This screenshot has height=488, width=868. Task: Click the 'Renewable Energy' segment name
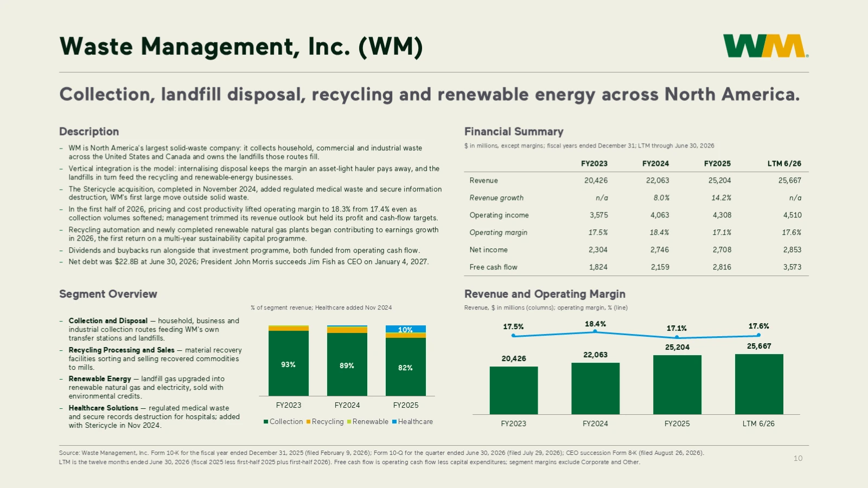pyautogui.click(x=100, y=379)
